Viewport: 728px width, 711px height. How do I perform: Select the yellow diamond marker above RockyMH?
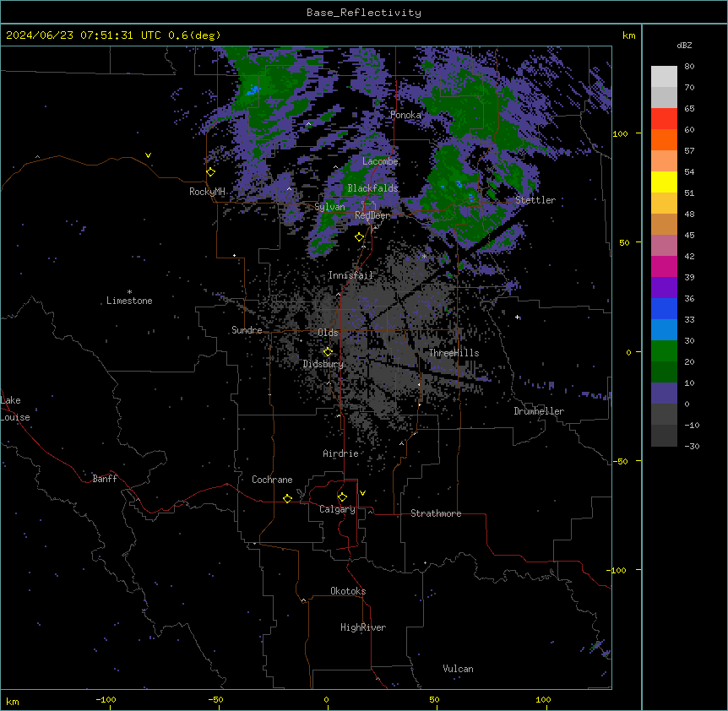211,171
